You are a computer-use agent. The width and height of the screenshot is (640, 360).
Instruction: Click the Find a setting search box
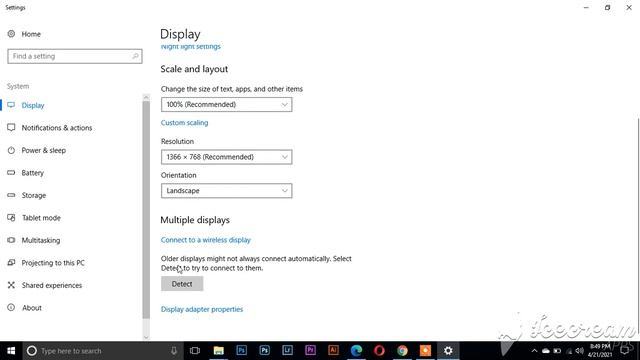75,56
